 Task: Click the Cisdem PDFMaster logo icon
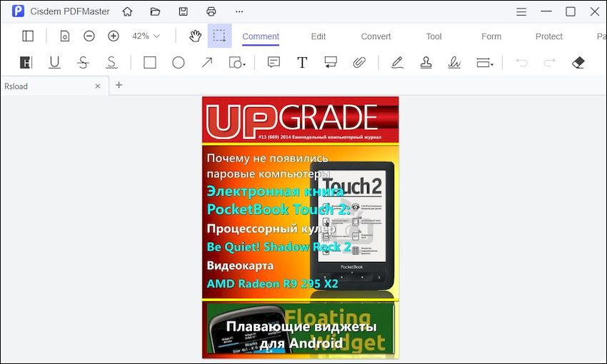[x=18, y=11]
